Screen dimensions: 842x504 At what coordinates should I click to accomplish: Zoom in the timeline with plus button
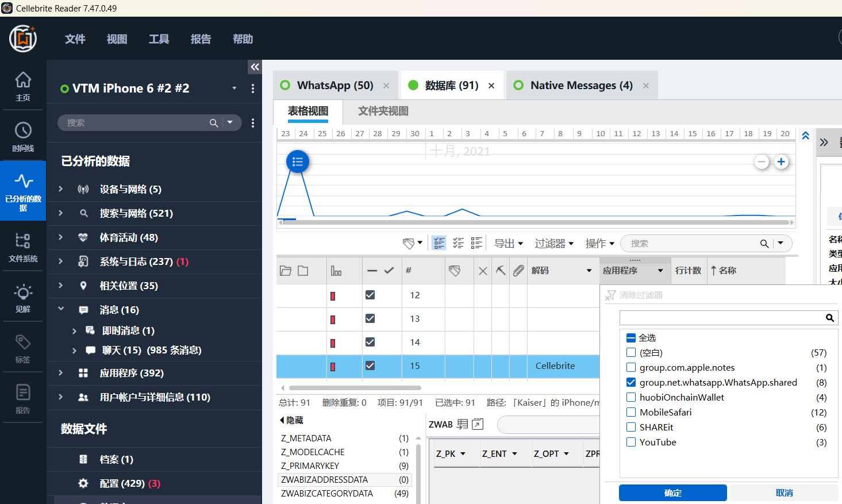pyautogui.click(x=781, y=162)
